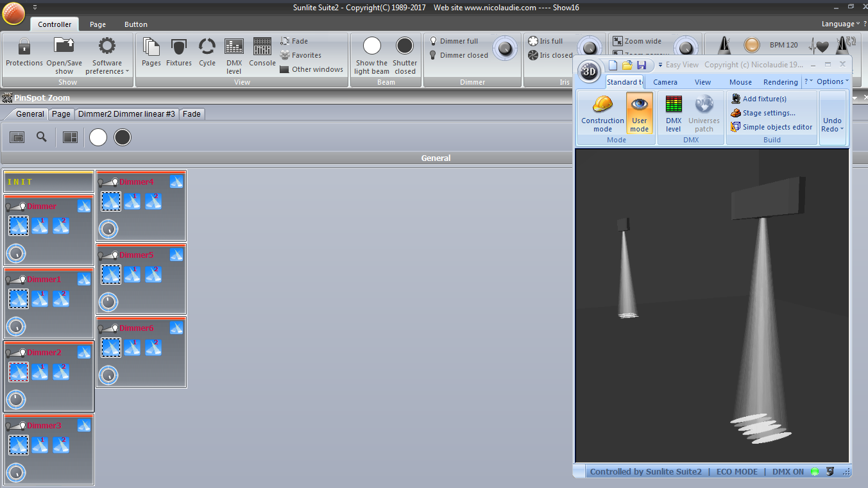Screen dimensions: 868x488
Task: Toggle the orange tap tempo button
Action: tap(752, 46)
